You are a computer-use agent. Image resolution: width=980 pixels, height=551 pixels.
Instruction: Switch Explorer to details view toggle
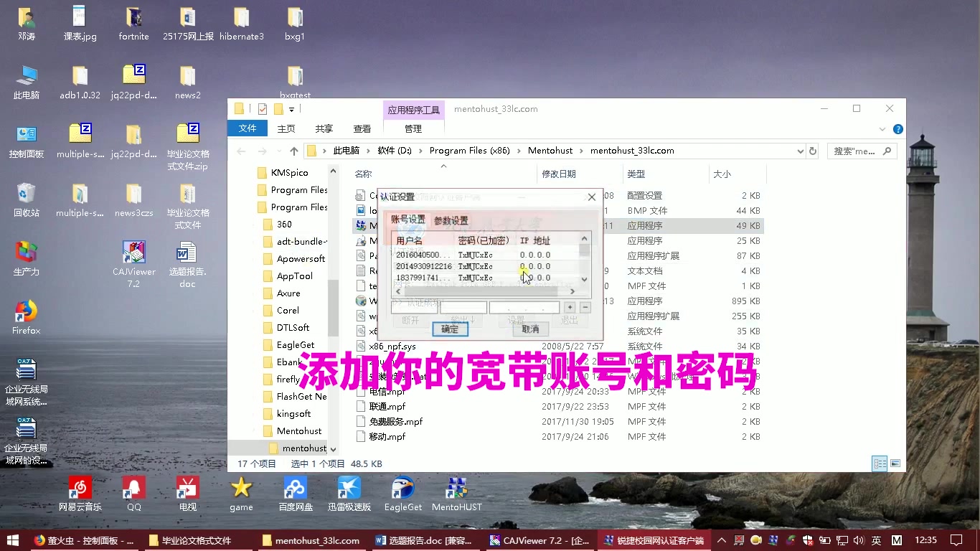880,463
